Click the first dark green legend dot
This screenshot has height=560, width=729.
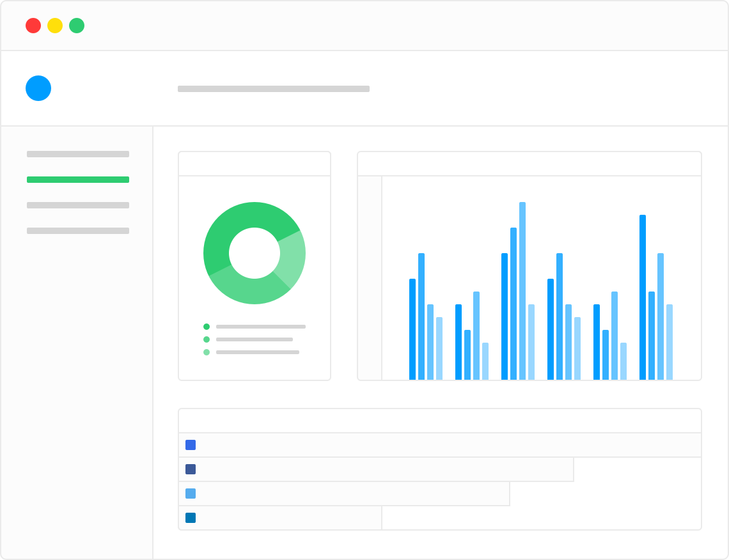click(207, 327)
